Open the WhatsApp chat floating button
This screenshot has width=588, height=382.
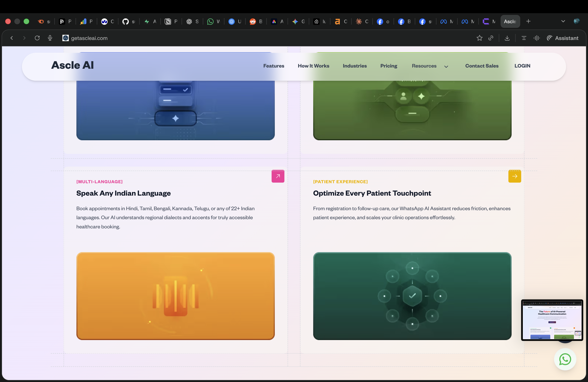(x=565, y=359)
